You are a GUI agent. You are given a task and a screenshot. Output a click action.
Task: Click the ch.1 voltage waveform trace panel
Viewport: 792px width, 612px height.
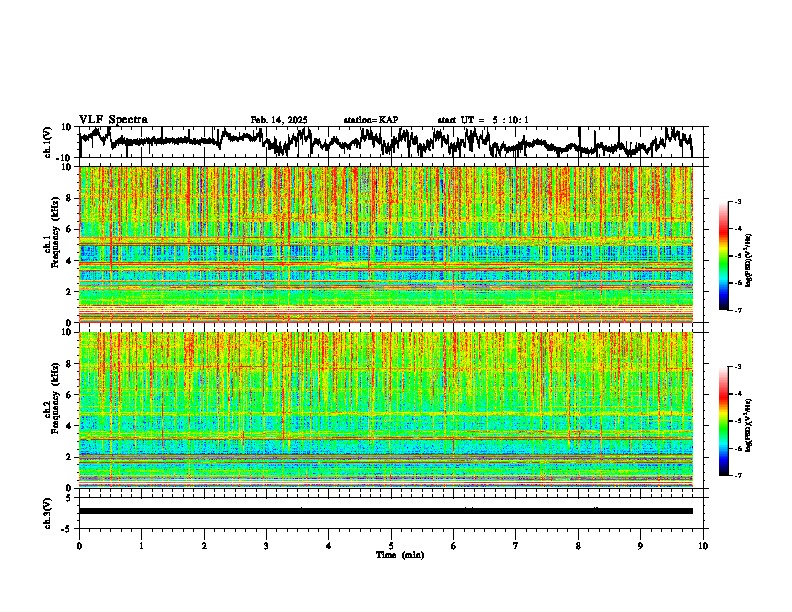(x=393, y=142)
